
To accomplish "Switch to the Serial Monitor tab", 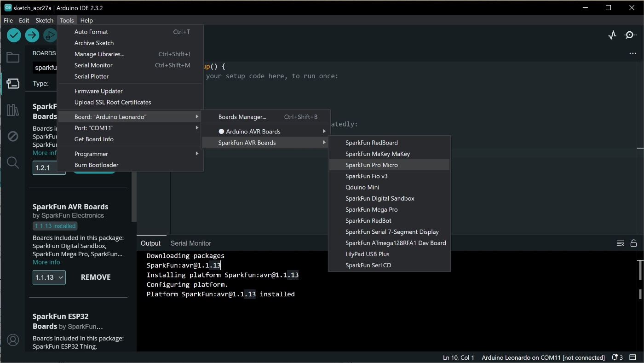I will click(x=190, y=243).
